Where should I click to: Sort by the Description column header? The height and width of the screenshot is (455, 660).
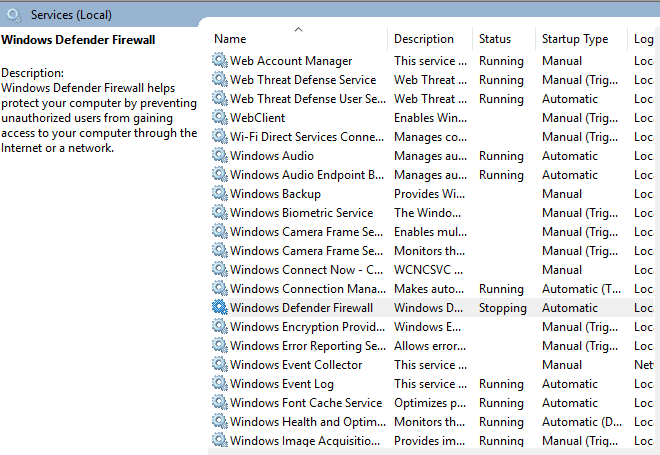pos(430,39)
